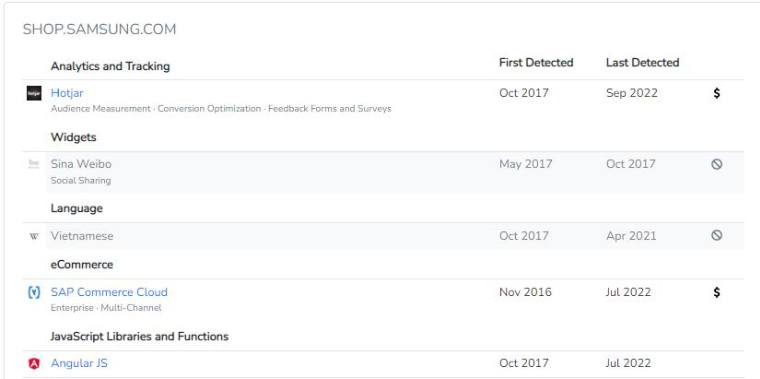Viewport: 760px width, 379px height.
Task: Click the SAP Commerce Cloud logo icon
Action: coord(34,293)
